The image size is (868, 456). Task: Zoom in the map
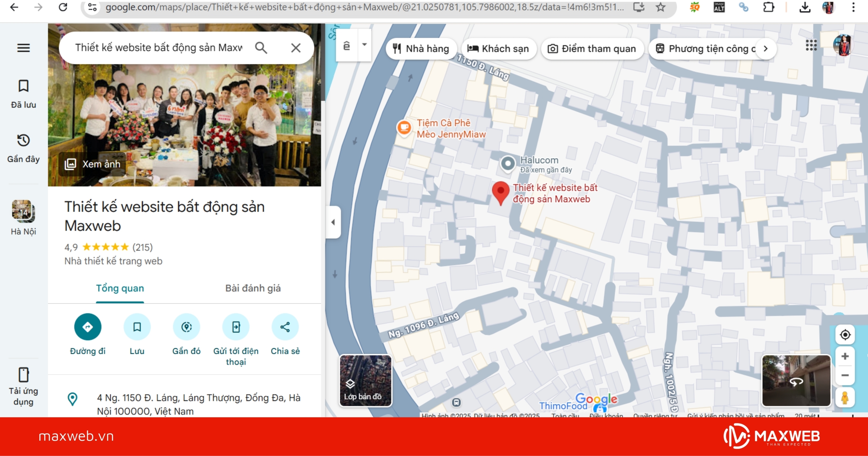point(845,356)
